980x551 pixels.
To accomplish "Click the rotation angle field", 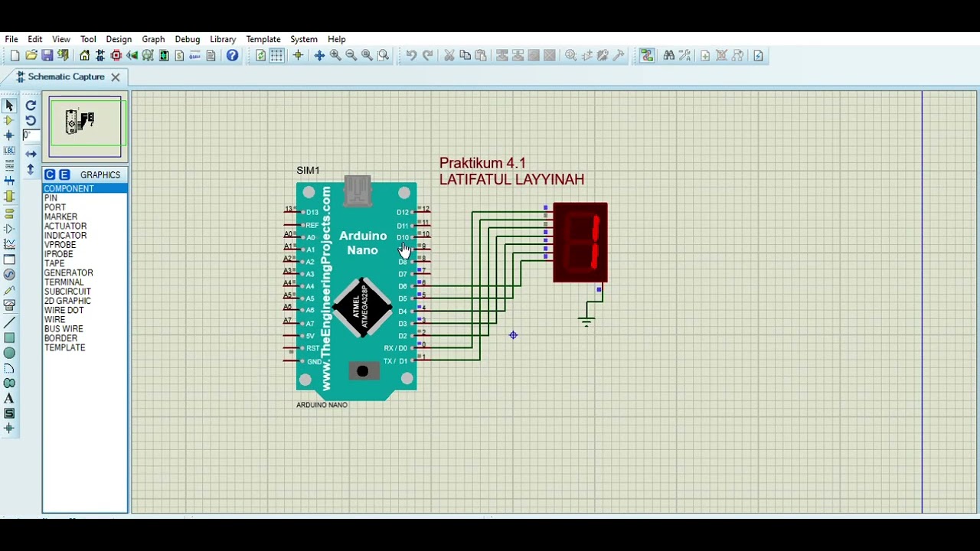I will 31,135.
